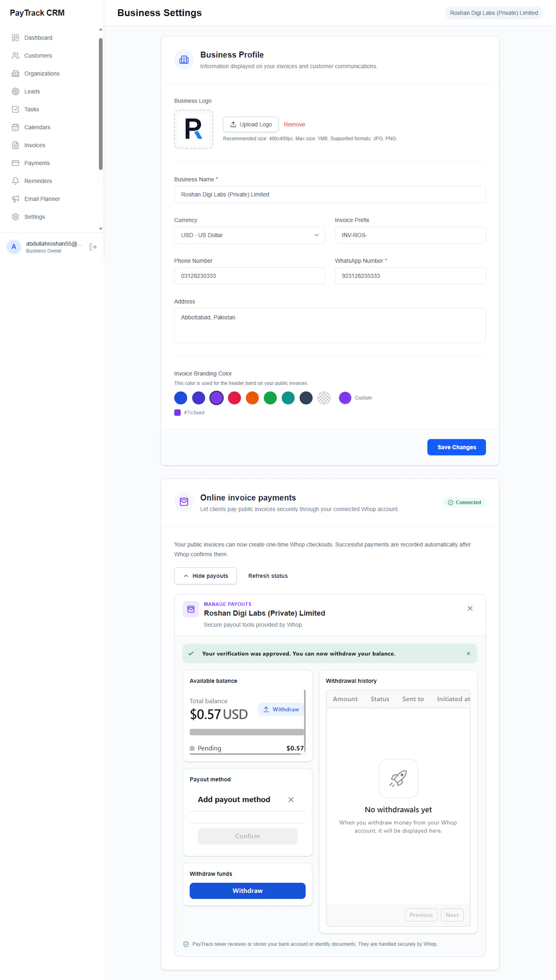
Task: Click the sidebar scroll down arrow
Action: (x=101, y=229)
